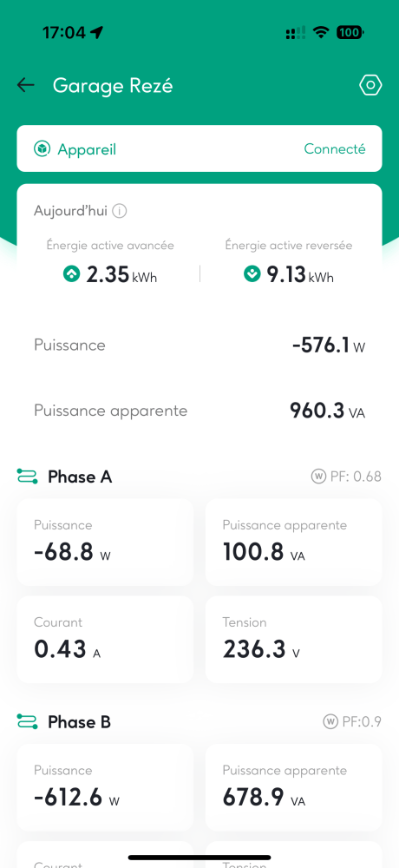Tap the Phase B line icon
399x868 pixels.
(x=27, y=721)
